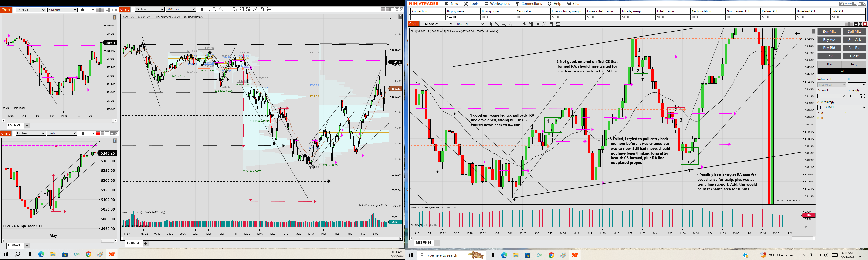Screen dimensions: 868x260
Task: Open the properties list icon in ES 2000 Tick chart
Action: (x=269, y=9)
